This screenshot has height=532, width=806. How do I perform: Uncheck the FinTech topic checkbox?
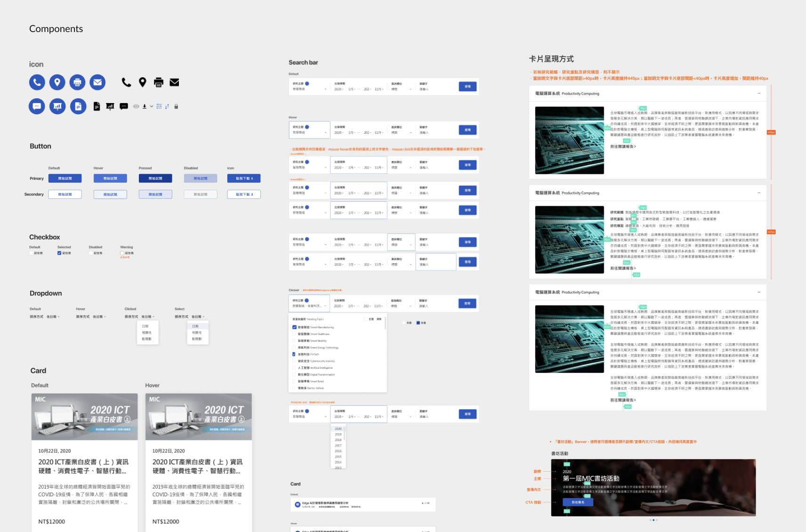point(295,354)
